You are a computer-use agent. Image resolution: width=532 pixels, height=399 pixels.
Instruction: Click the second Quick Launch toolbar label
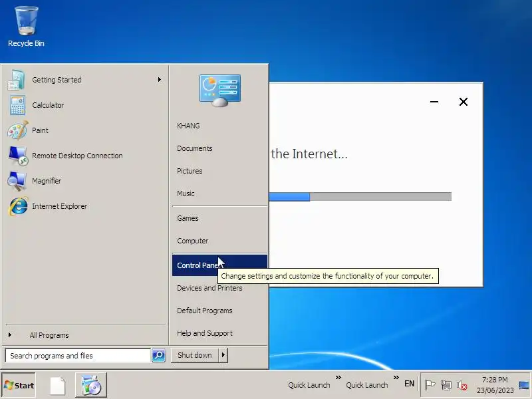(x=367, y=385)
